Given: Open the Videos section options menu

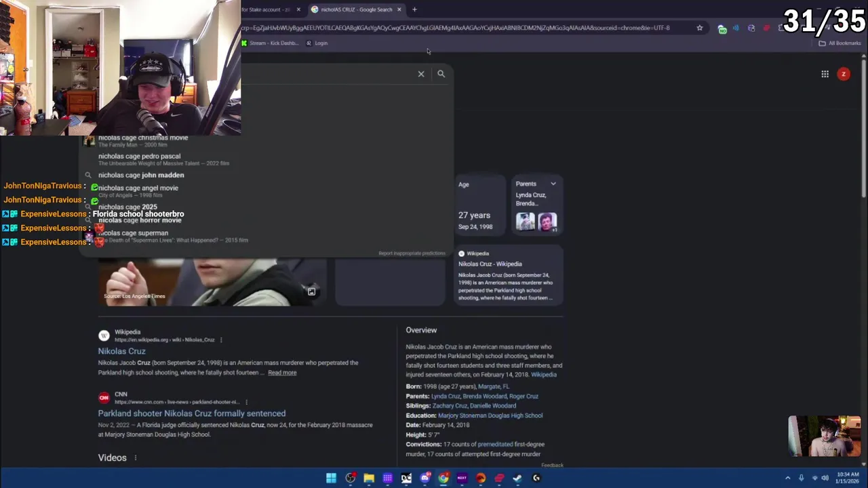Looking at the screenshot, I should [x=135, y=457].
